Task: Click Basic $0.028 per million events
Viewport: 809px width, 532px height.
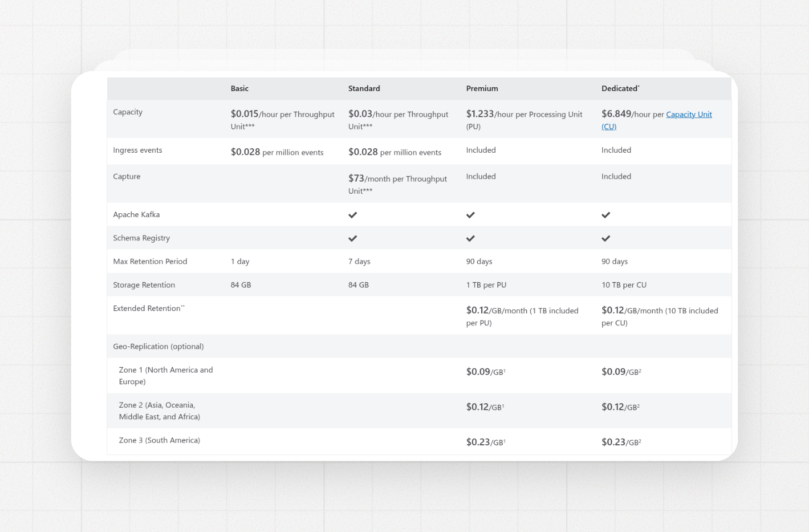Action: tap(277, 152)
